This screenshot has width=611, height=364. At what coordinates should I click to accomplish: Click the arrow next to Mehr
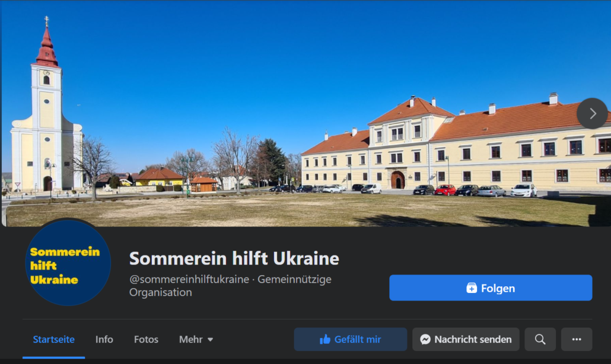tap(211, 340)
